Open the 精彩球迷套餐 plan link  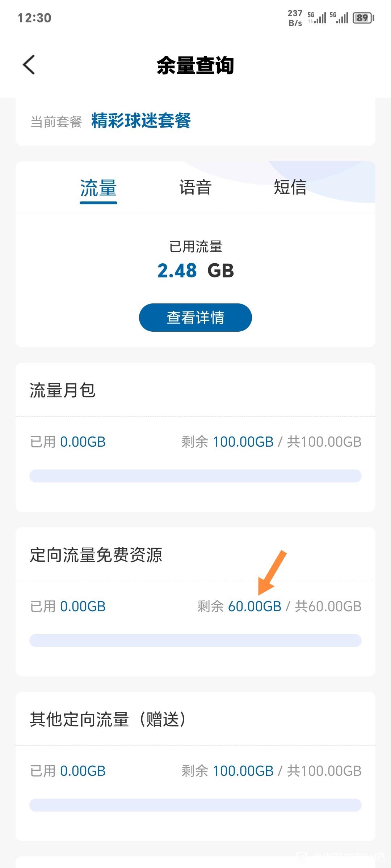point(141,121)
